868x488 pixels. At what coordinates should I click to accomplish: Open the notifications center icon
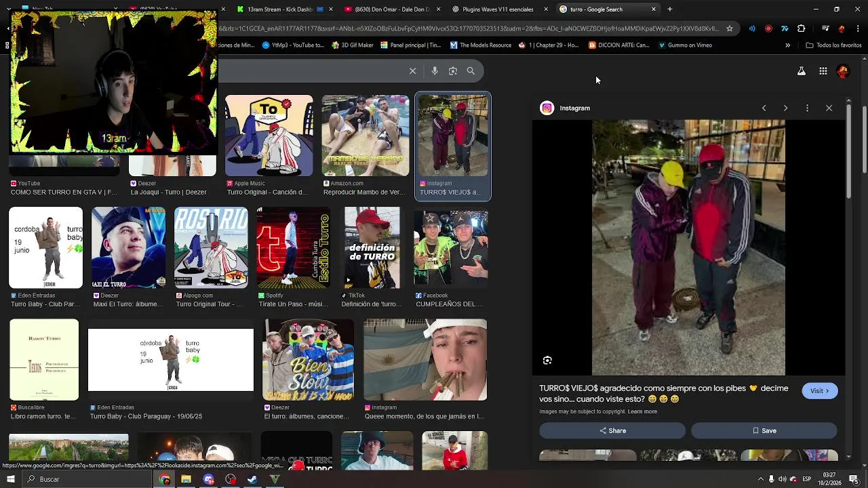(x=853, y=479)
